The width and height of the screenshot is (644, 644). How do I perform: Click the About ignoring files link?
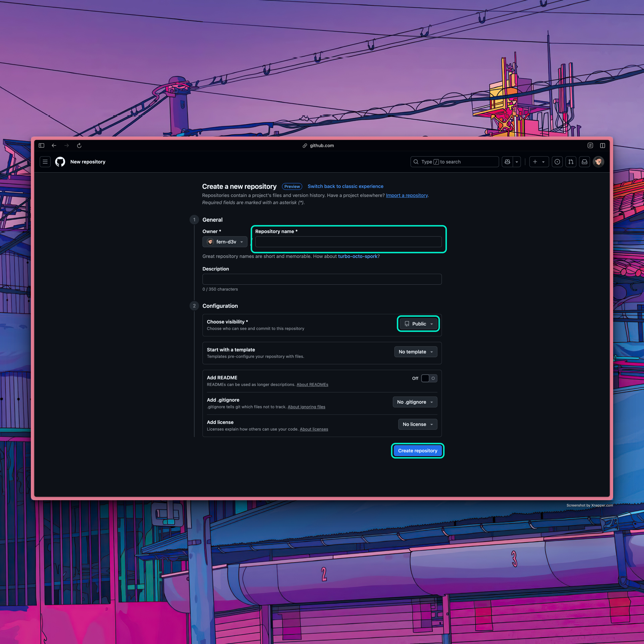306,407
